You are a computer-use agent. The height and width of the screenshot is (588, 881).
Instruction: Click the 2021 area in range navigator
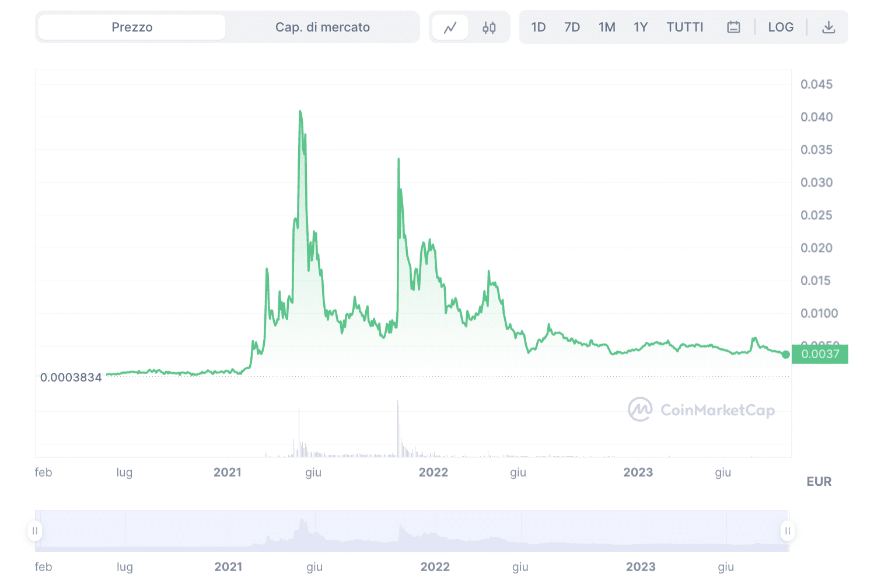(229, 532)
